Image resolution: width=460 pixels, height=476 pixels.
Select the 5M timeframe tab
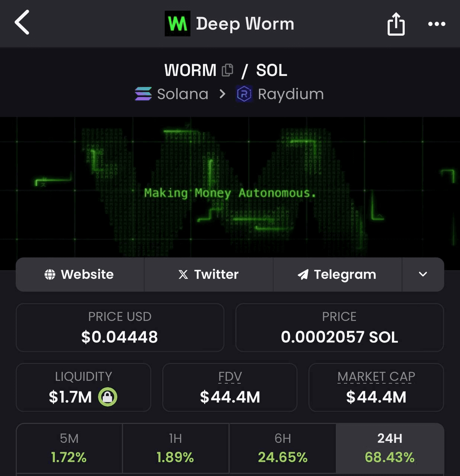coord(69,448)
